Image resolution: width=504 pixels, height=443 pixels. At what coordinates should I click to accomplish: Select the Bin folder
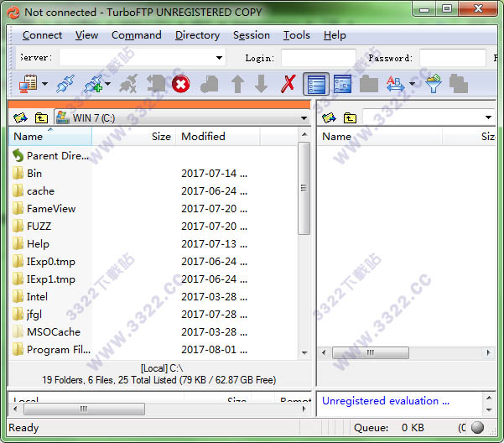click(x=28, y=174)
